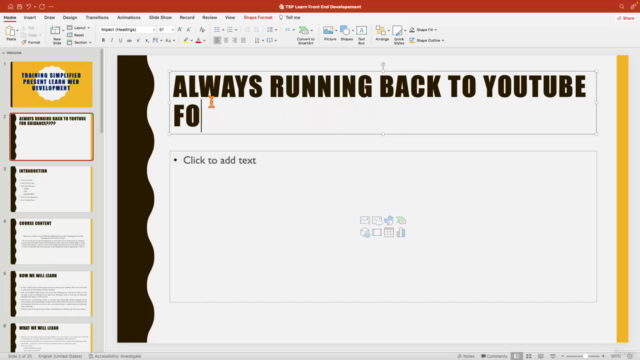Click the Format painter button
Viewport: 640px width, 360px height.
(x=31, y=42)
